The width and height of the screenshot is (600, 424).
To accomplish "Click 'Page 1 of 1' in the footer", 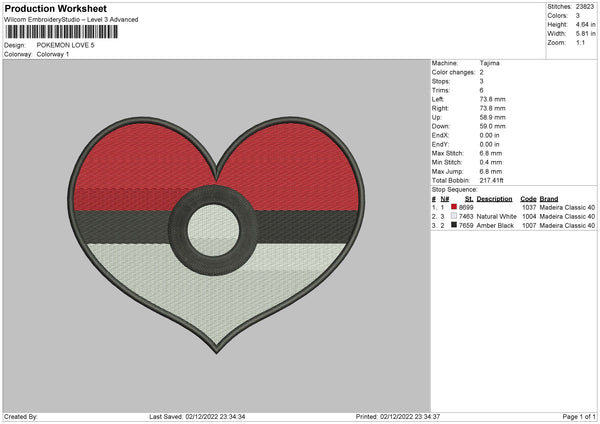I will click(x=579, y=417).
